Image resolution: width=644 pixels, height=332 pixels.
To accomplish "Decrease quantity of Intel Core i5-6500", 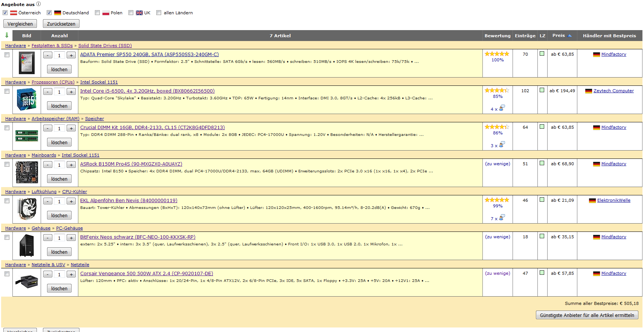I will 48,92.
